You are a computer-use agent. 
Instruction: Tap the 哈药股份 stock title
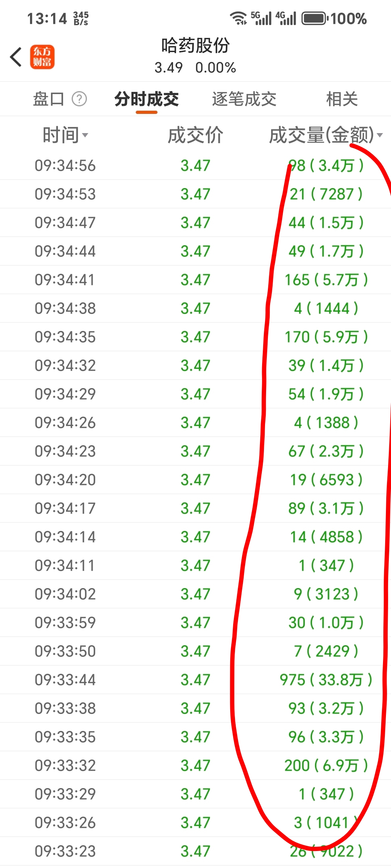click(195, 46)
